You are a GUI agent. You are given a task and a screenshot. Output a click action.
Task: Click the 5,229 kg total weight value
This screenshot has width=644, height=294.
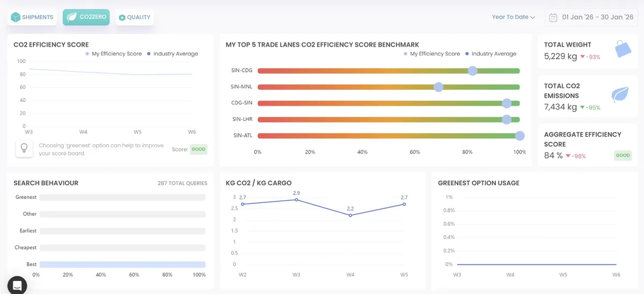(560, 55)
